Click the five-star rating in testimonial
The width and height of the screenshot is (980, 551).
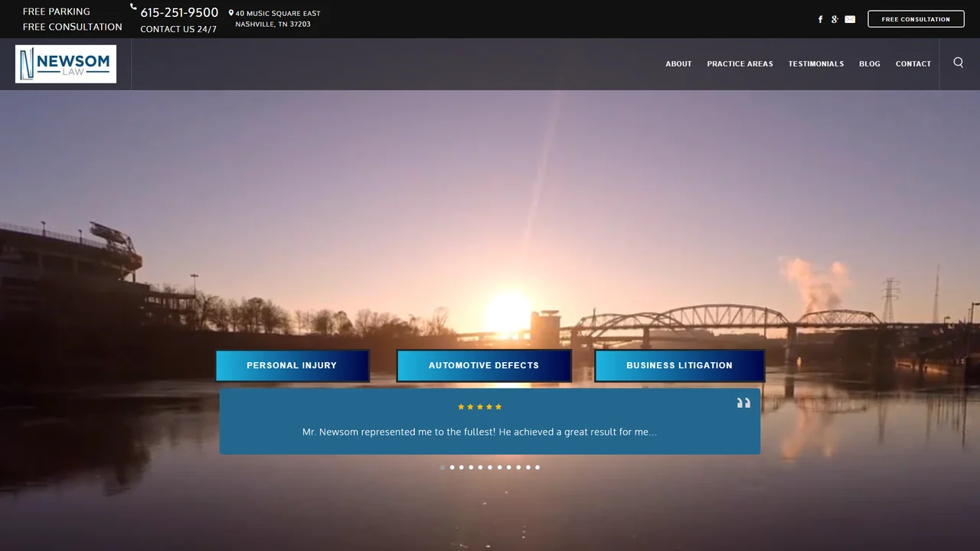(x=480, y=407)
